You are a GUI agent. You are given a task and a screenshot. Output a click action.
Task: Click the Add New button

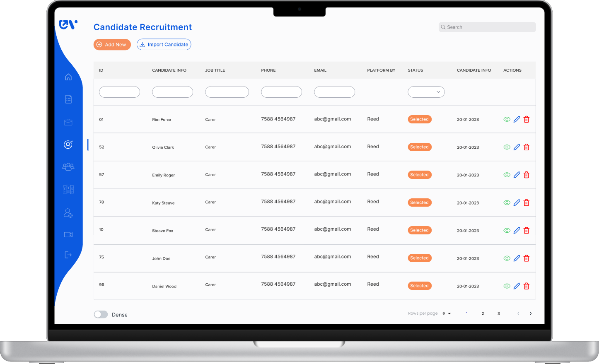(x=112, y=45)
